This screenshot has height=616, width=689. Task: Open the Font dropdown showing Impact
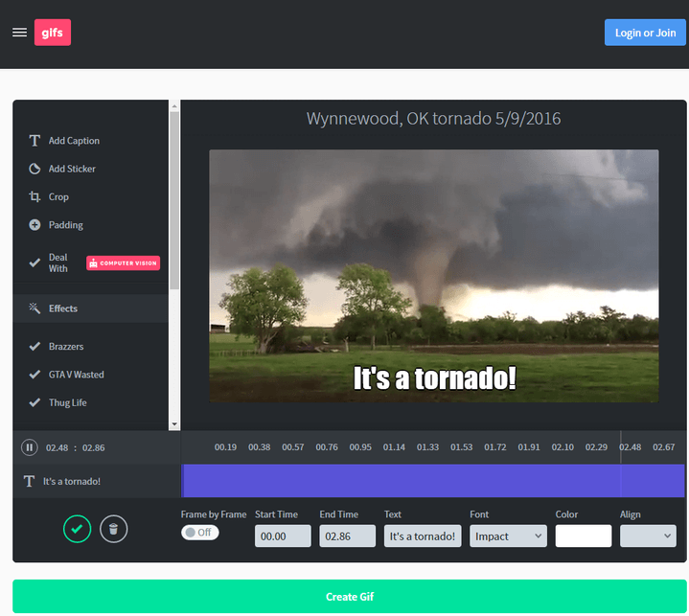click(508, 536)
